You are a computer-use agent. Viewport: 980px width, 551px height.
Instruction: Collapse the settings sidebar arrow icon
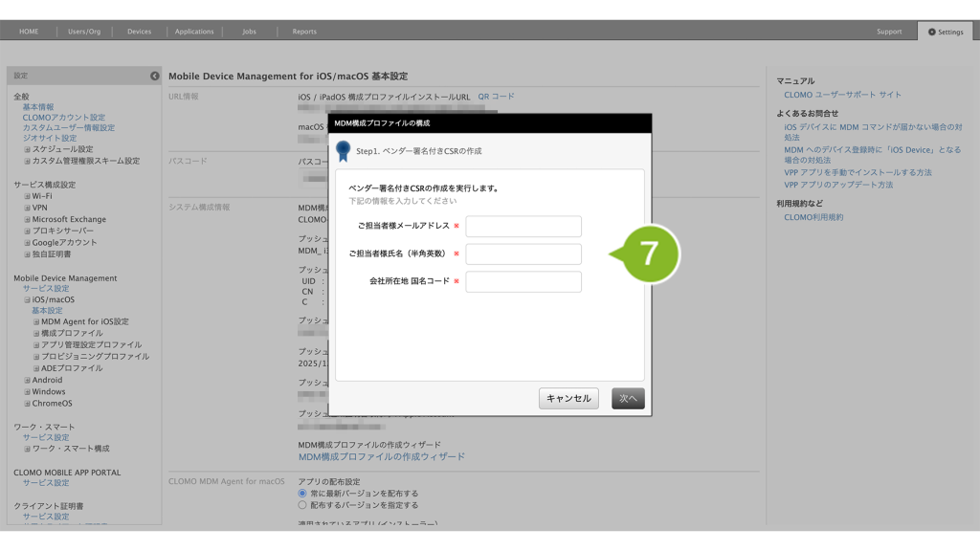click(x=155, y=76)
